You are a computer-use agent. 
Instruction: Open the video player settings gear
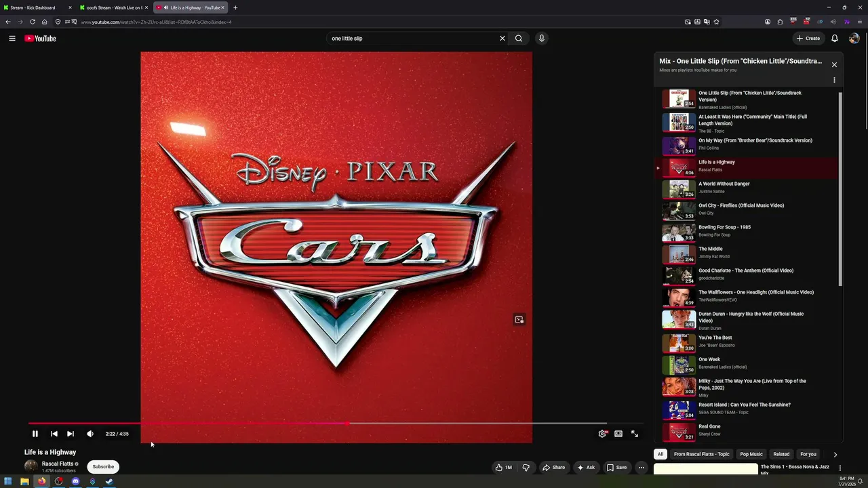coord(602,434)
